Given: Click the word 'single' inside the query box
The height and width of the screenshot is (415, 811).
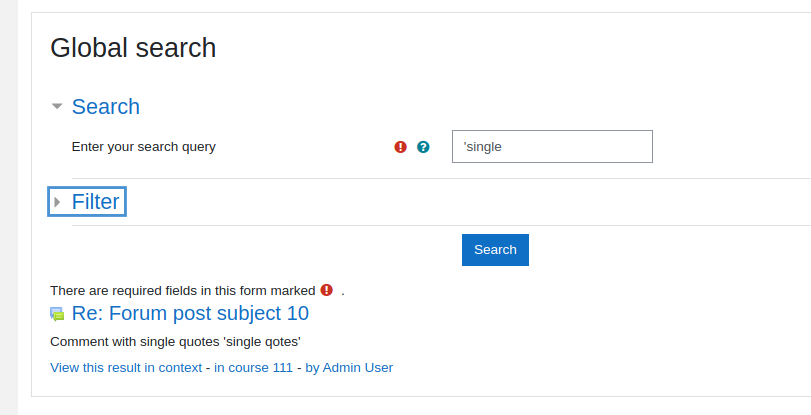Looking at the screenshot, I should click(x=484, y=147).
